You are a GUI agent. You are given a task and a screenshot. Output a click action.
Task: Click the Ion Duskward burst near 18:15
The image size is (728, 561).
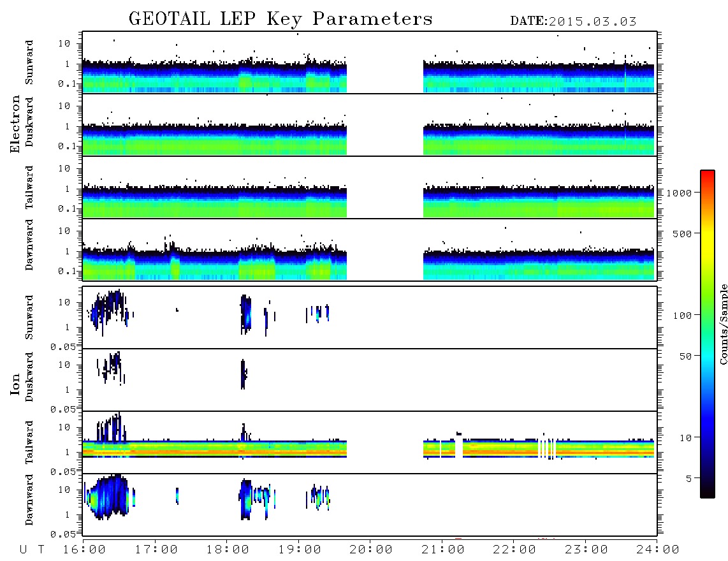coord(244,374)
